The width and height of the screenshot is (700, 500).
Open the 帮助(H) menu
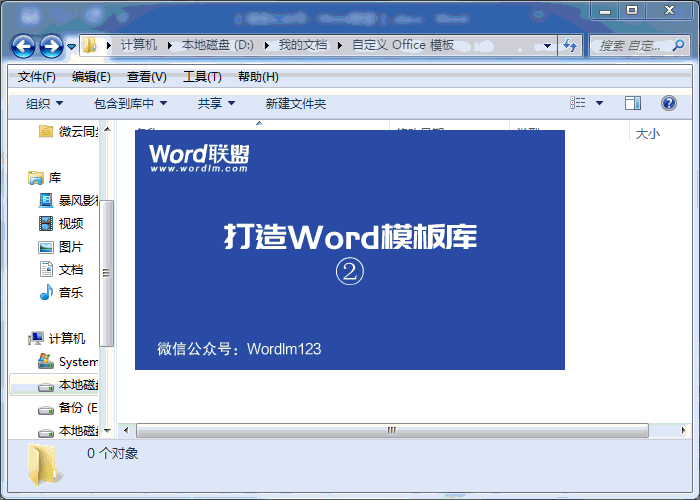point(258,77)
